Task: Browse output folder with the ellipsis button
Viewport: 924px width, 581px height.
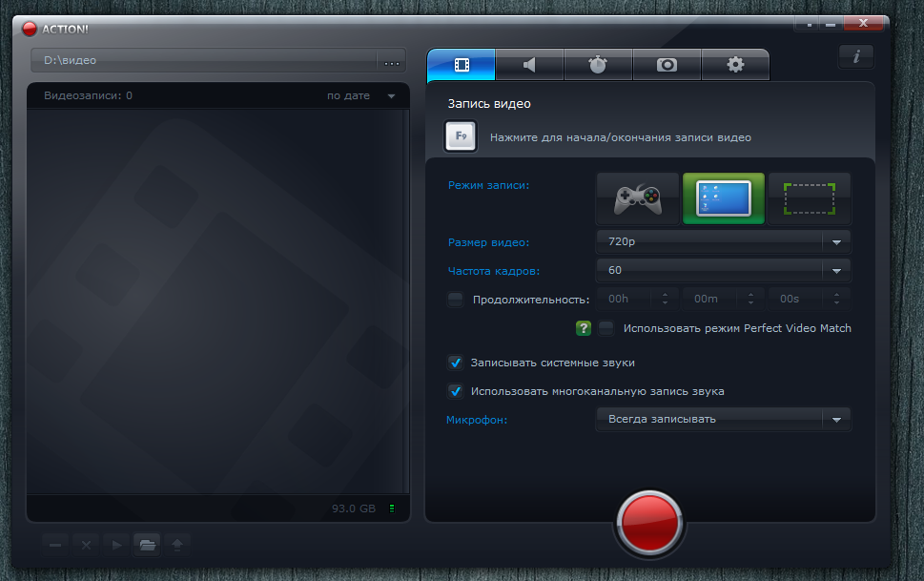Action: [392, 61]
